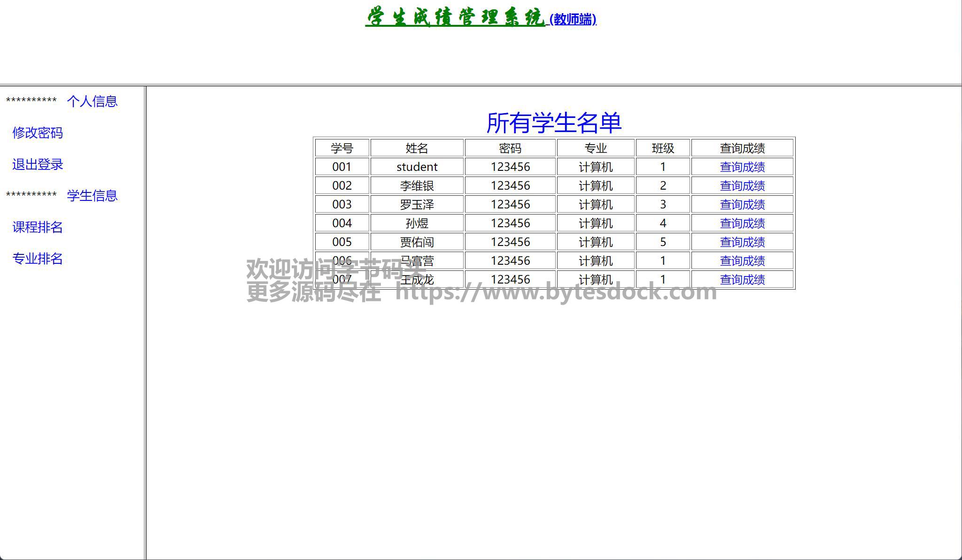Viewport: 962px width, 560px height.
Task: Open 专业排名 in the sidebar
Action: coord(38,259)
